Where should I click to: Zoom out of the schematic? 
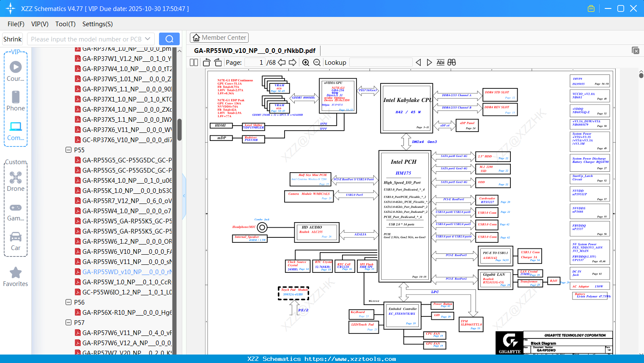(317, 62)
